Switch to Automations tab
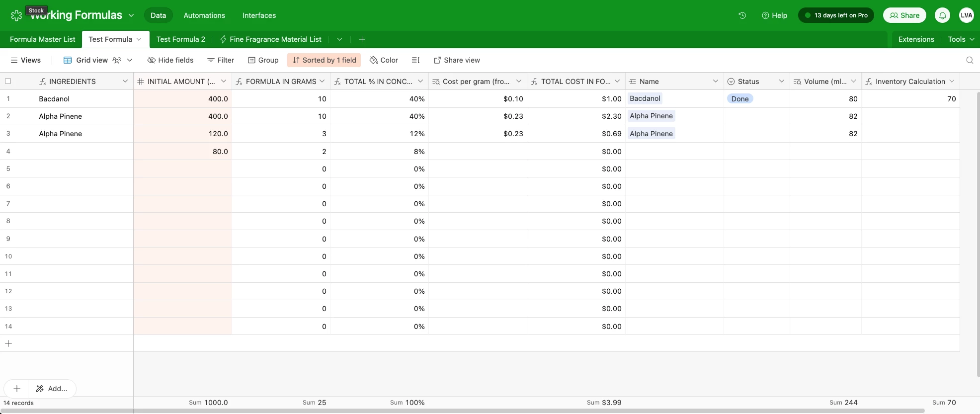 coord(204,15)
